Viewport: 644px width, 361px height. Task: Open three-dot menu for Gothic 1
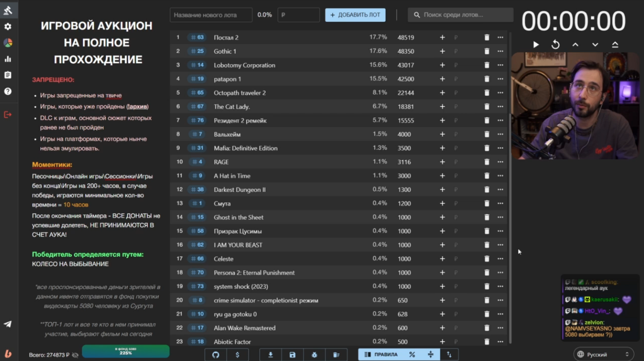[x=500, y=51]
